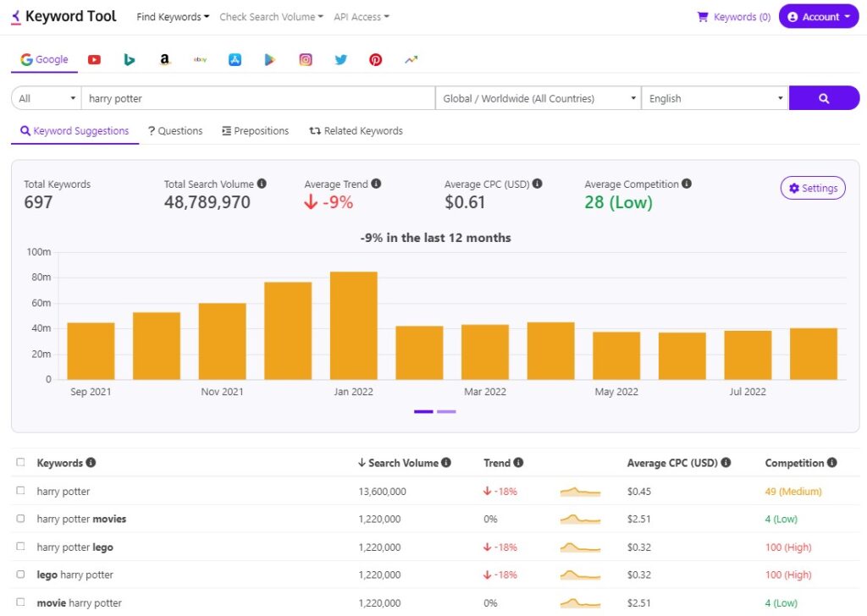
Task: Click the Nov 2021 chart bar
Action: pyautogui.click(x=223, y=342)
